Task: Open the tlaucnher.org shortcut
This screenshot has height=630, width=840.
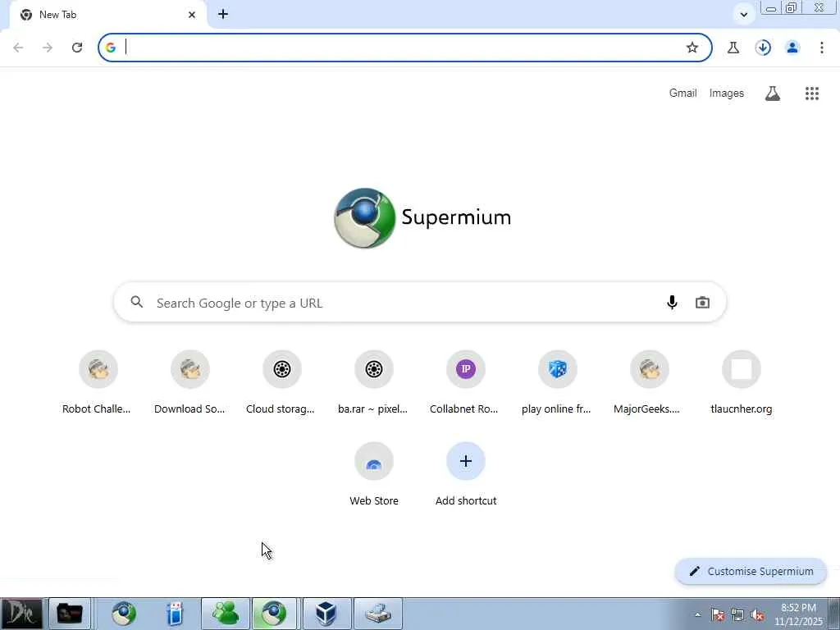Action: point(741,383)
